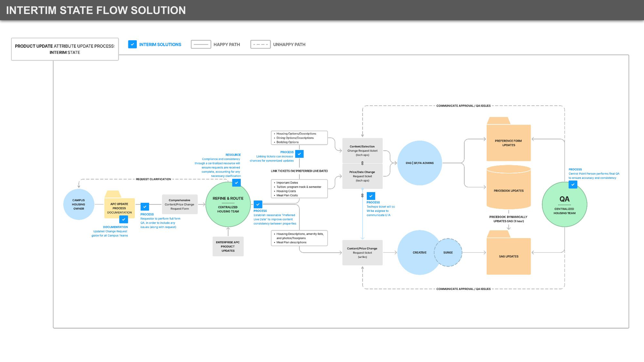Click the 'Important Dates' list box
The height and width of the screenshot is (362, 644).
(x=299, y=189)
